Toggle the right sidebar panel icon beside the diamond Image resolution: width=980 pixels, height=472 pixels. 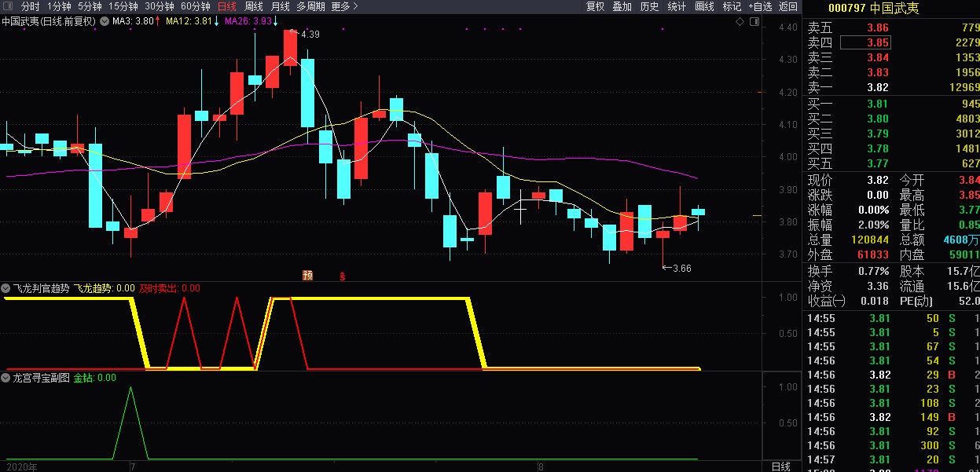point(754,21)
